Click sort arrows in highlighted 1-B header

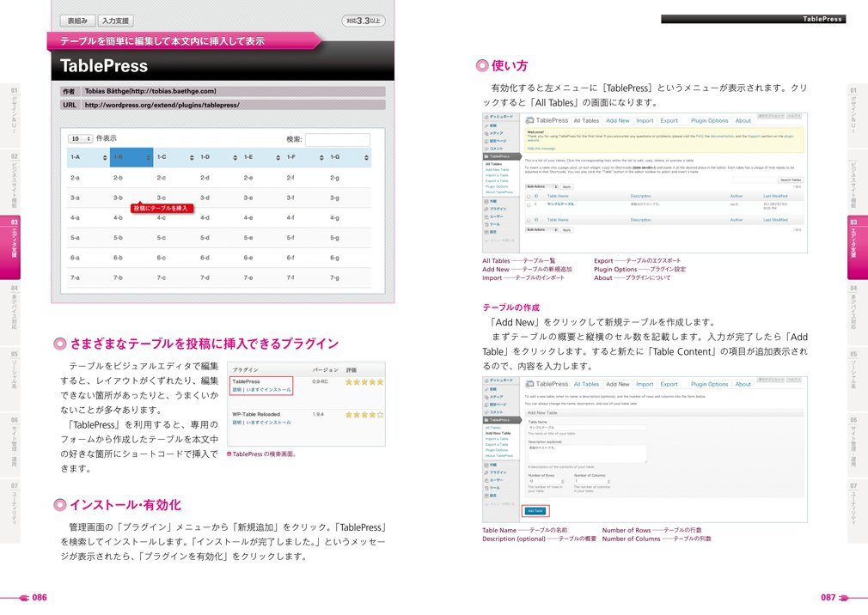pos(149,158)
